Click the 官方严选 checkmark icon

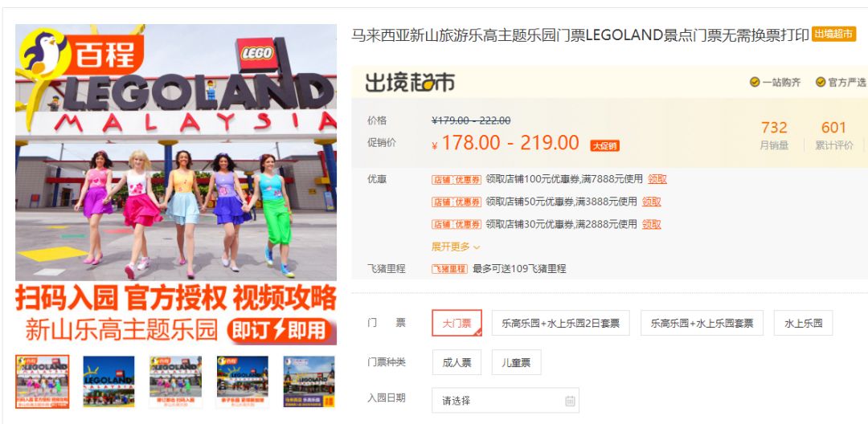pyautogui.click(x=821, y=83)
